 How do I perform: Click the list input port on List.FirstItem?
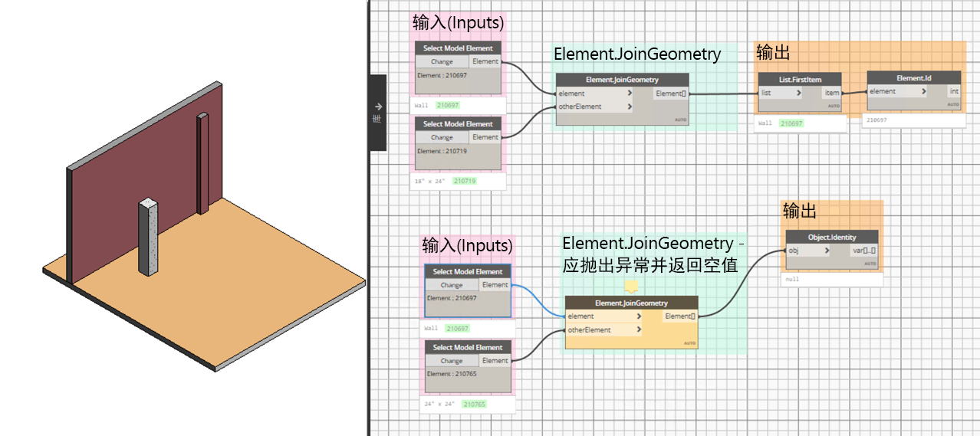coord(781,93)
